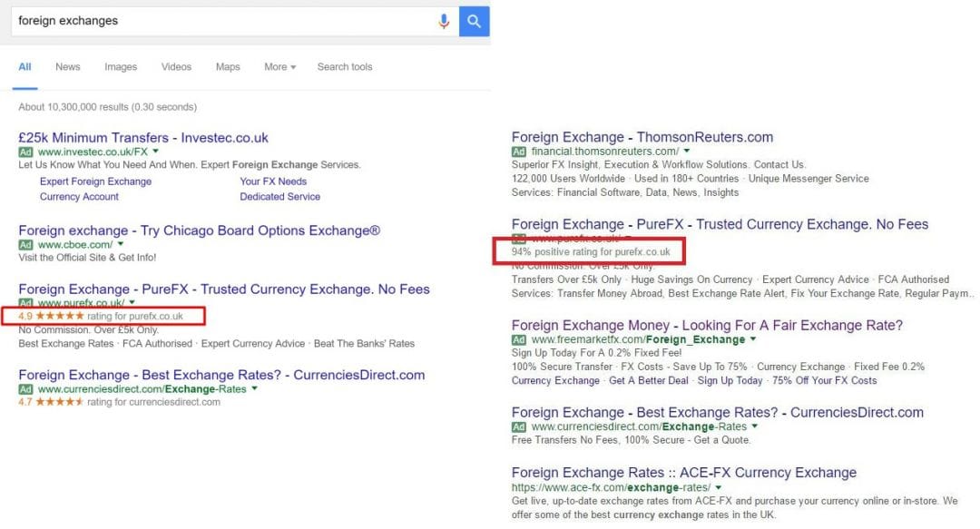Image resolution: width=980 pixels, height=529 pixels.
Task: Click the Dedicated Service sitelink
Action: [x=279, y=196]
